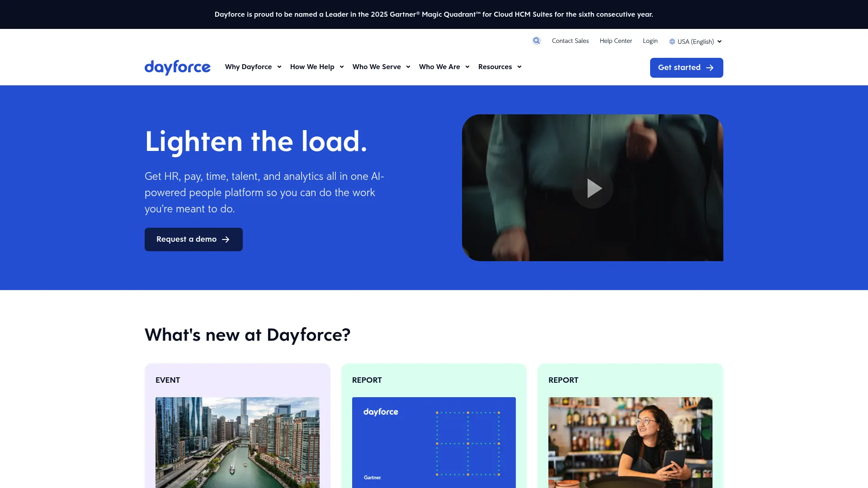Click the hero paragraph about AI-powered platform
Image resolution: width=868 pixels, height=488 pixels.
point(264,192)
